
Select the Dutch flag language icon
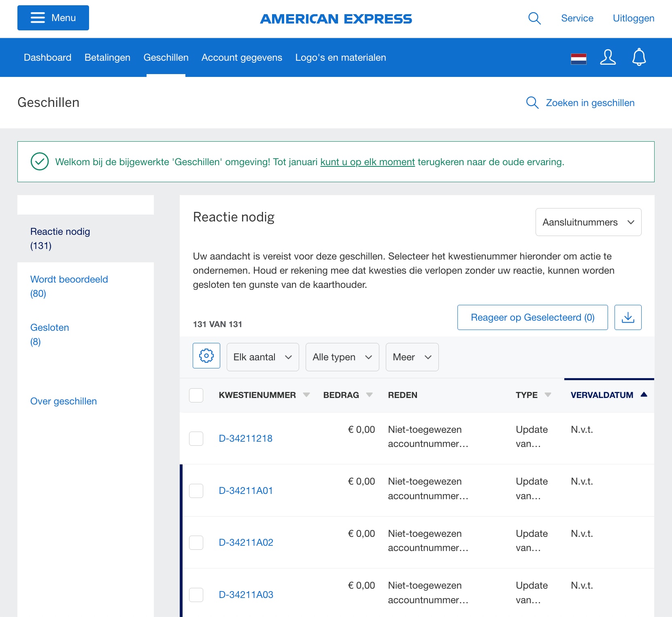point(578,58)
